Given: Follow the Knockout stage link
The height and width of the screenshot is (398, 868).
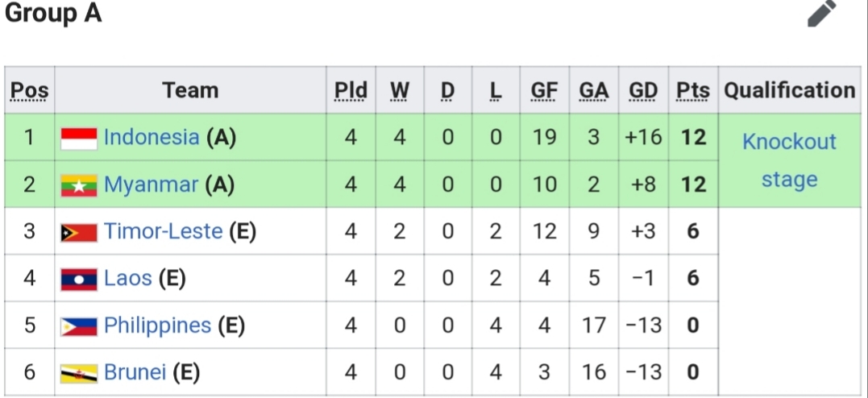Looking at the screenshot, I should point(789,160).
